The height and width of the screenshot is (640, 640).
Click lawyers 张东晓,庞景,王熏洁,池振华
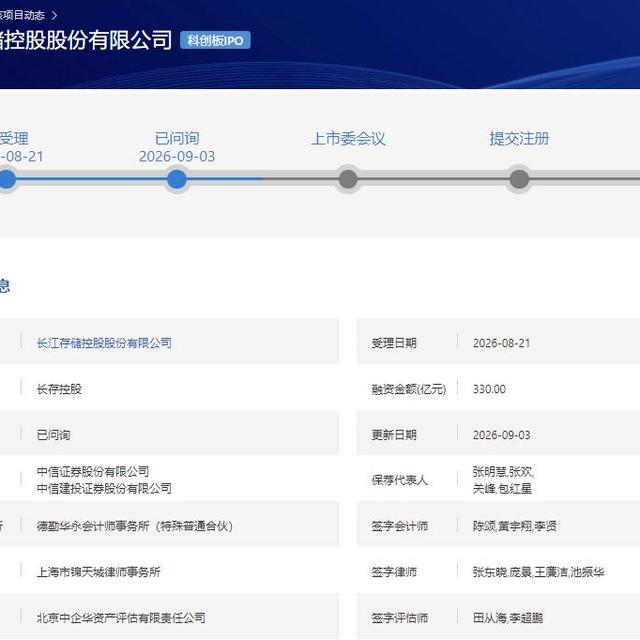[538, 572]
